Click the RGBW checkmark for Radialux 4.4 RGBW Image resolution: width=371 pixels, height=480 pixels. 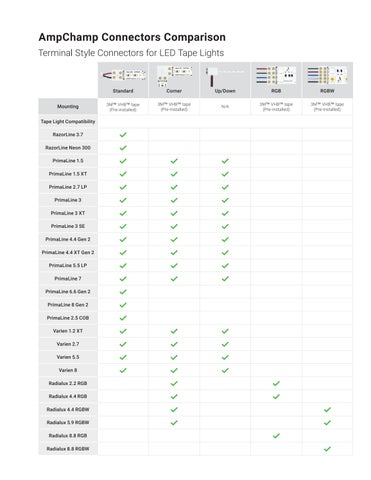(327, 410)
